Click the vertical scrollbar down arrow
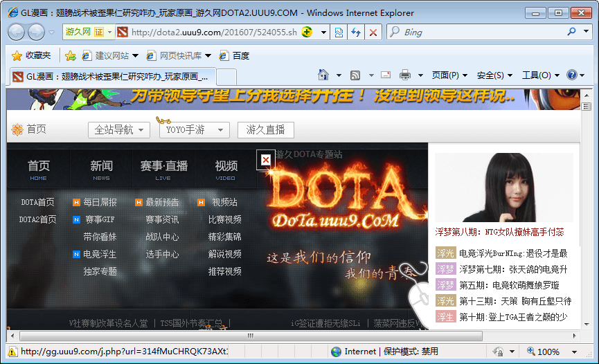 [587, 325]
